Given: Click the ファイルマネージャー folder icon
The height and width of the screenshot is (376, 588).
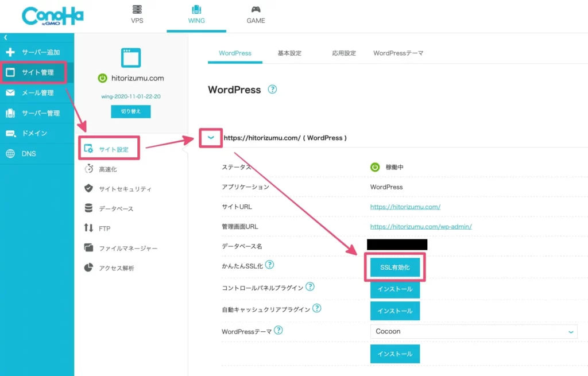Looking at the screenshot, I should (88, 247).
